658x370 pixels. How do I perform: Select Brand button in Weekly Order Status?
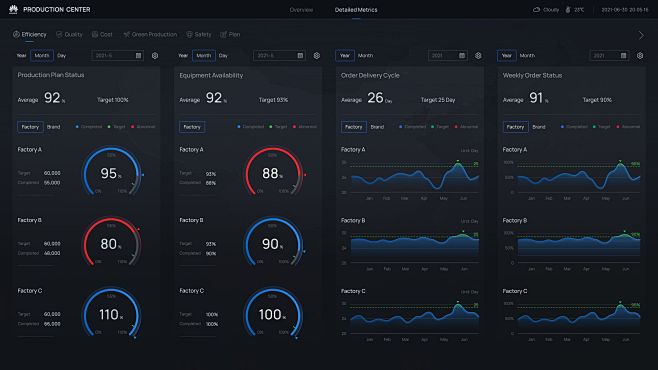[539, 127]
